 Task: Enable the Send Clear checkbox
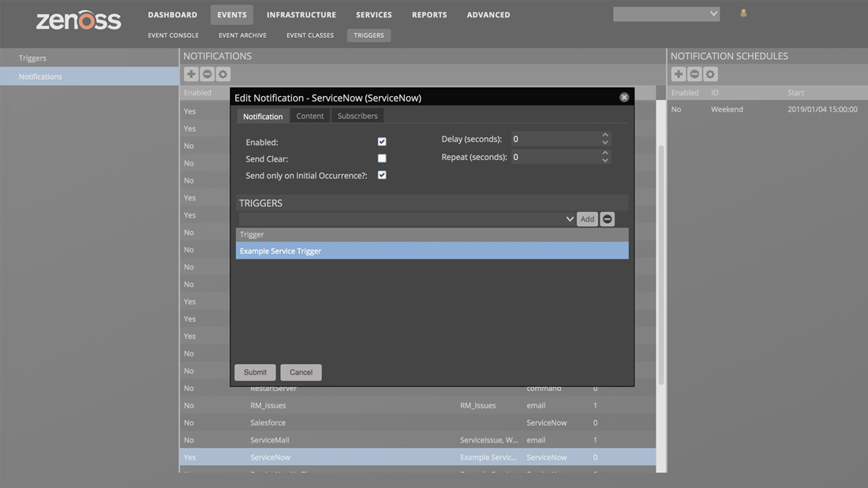coord(382,158)
